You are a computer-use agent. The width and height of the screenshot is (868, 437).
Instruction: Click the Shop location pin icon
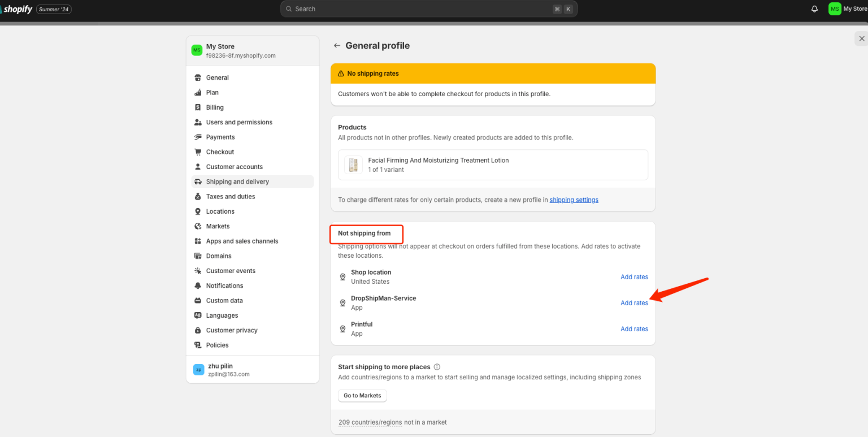(342, 277)
